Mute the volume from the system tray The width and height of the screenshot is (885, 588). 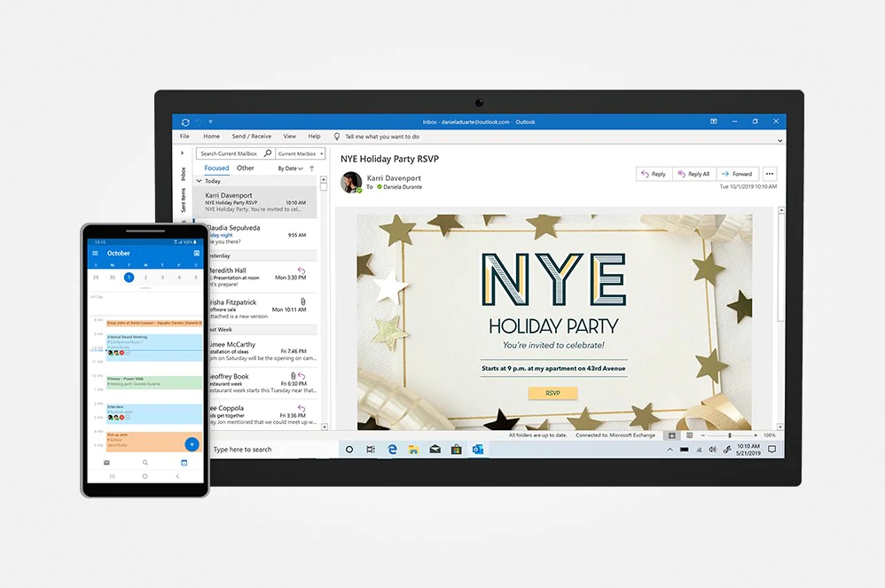coord(713,449)
